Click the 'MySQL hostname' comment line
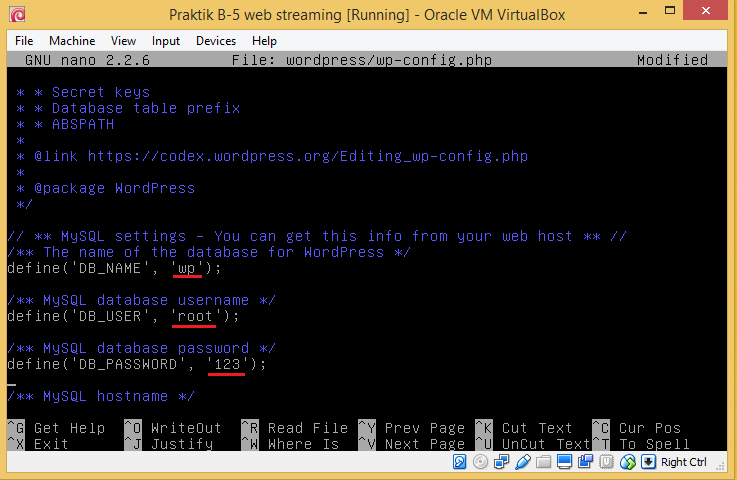Viewport: 737px width, 480px height. 101,396
